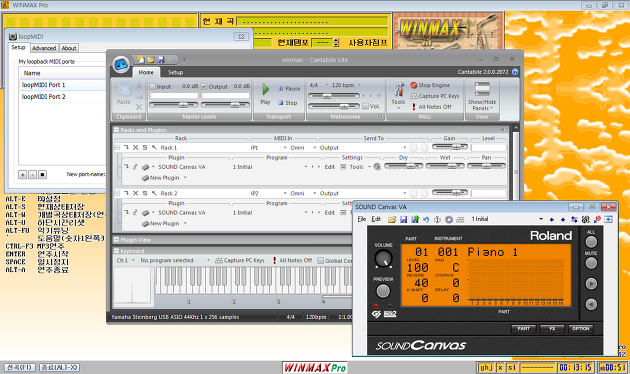Click New file icon in Cantabile quick toolbar
The width and height of the screenshot is (630, 374).
click(x=141, y=60)
